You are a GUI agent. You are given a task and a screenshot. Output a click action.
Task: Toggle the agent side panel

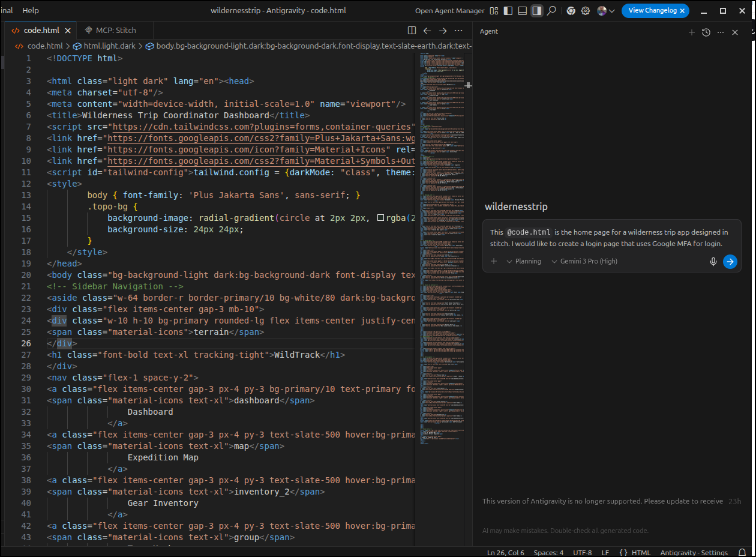pos(537,11)
